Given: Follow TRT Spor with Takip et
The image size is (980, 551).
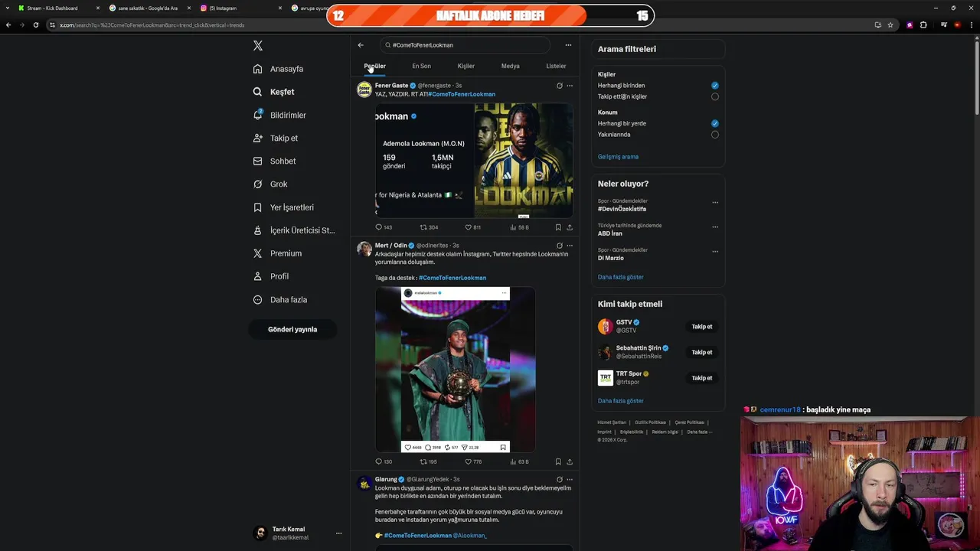Looking at the screenshot, I should click(x=702, y=378).
